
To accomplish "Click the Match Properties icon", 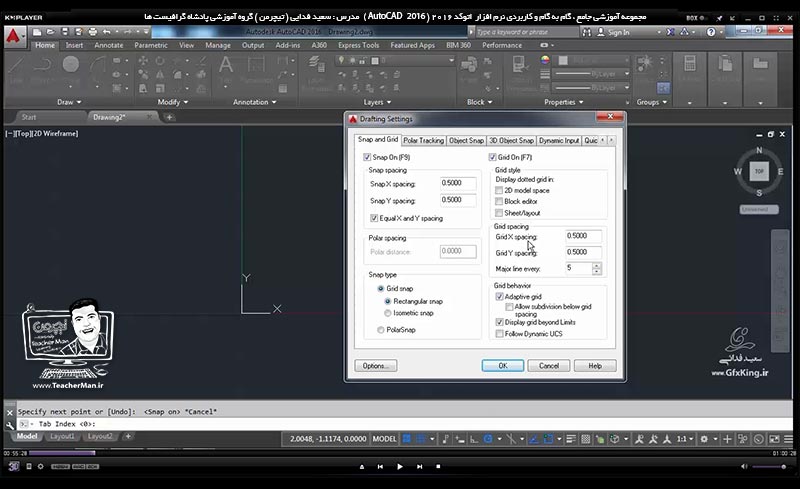I will 519,66.
